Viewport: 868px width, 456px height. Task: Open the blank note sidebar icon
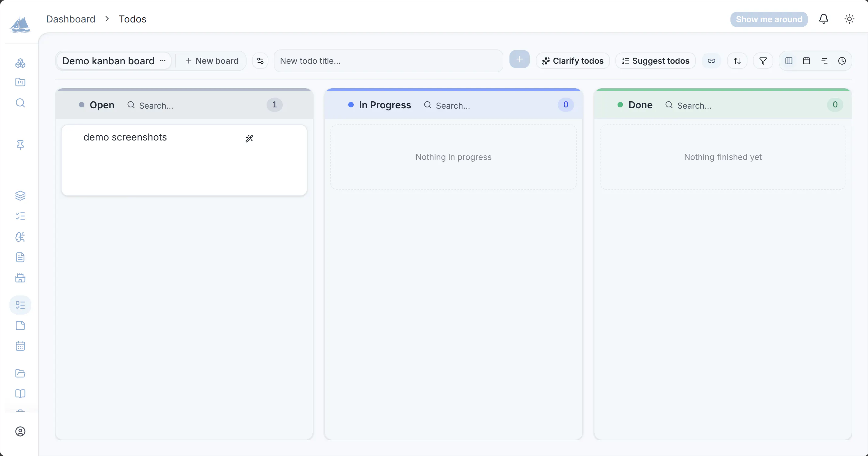pos(20,326)
